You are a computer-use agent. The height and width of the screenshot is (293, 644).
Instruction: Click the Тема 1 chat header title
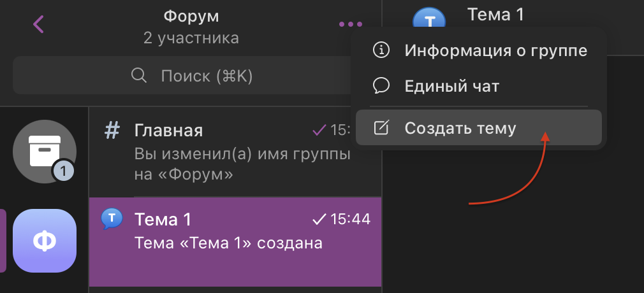tap(495, 15)
